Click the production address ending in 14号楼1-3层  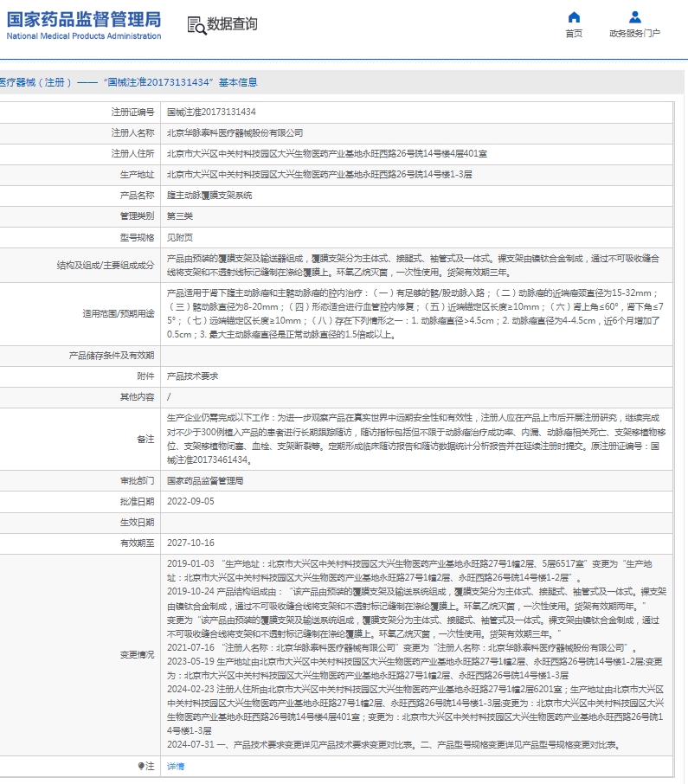(319, 175)
